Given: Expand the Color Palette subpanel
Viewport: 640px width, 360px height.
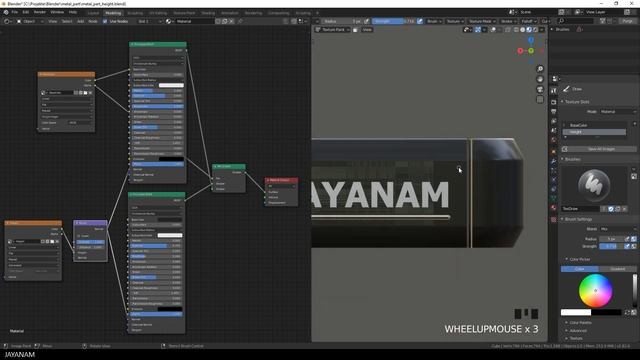Looking at the screenshot, I should point(580,322).
